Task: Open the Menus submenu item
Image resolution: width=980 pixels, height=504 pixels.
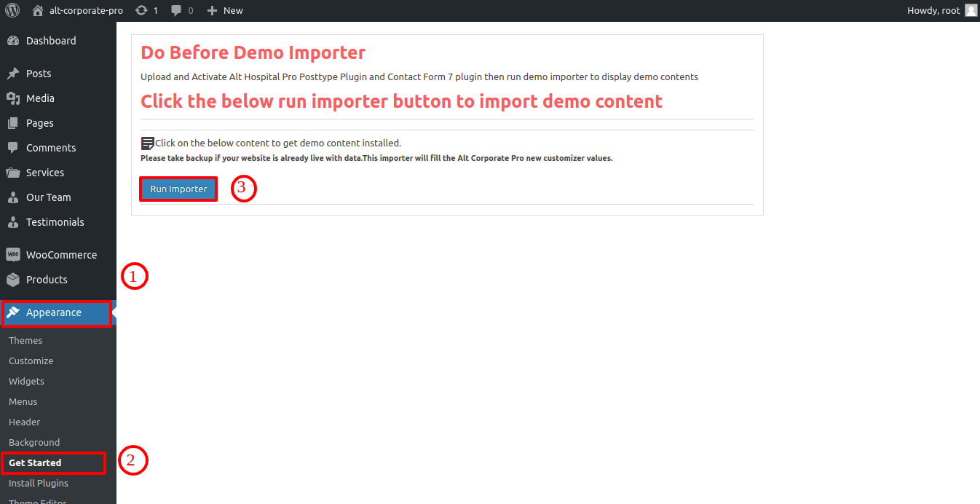Action: (23, 402)
